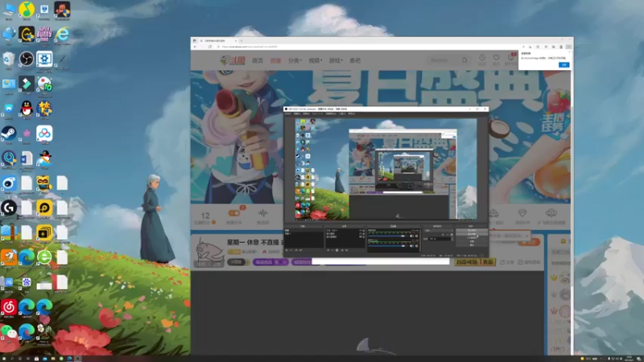The width and height of the screenshot is (644, 362).
Task: Open a new tab in Edge
Action: tap(242, 41)
